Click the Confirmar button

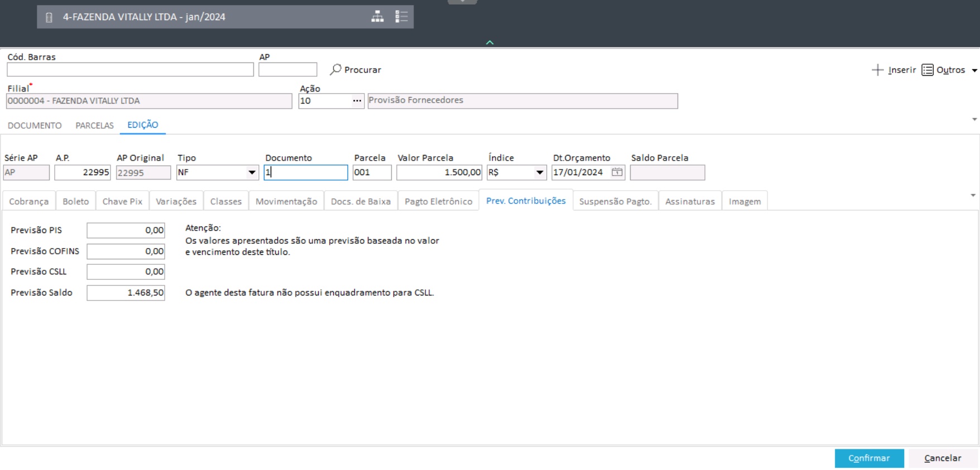click(869, 458)
